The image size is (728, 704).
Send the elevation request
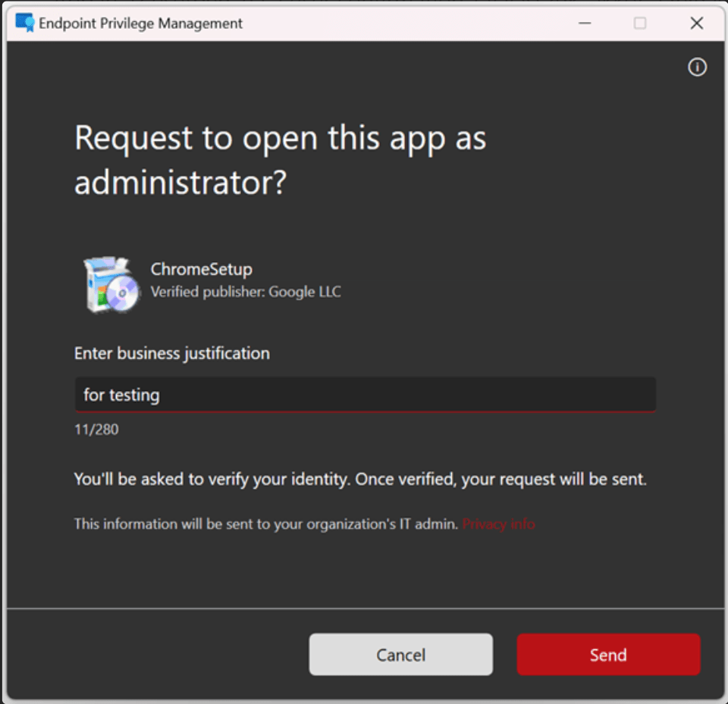pos(608,655)
